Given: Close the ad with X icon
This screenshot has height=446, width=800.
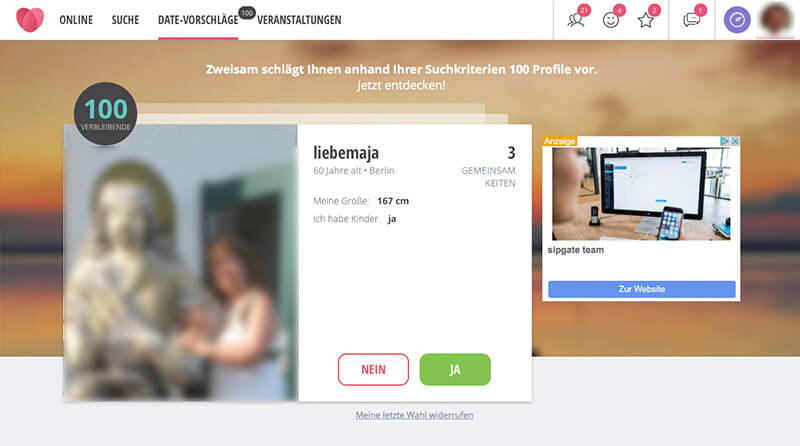Looking at the screenshot, I should [735, 141].
